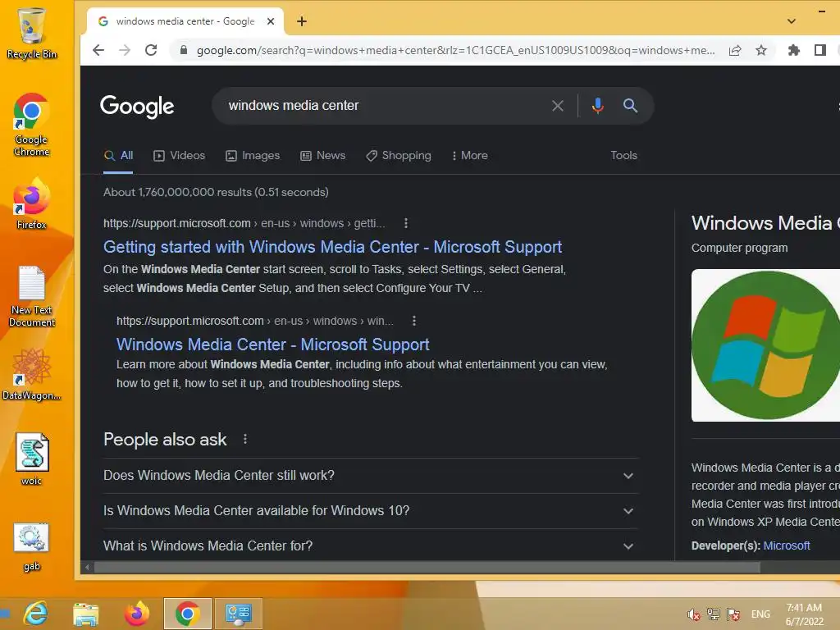840x630 pixels.
Task: Open 'Windows Media Center - Microsoft Support' link
Action: coord(272,345)
